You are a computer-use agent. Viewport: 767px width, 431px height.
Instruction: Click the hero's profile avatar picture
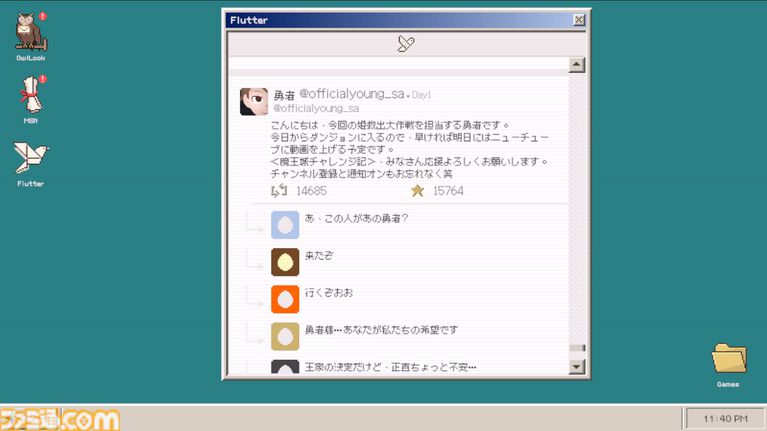(254, 101)
